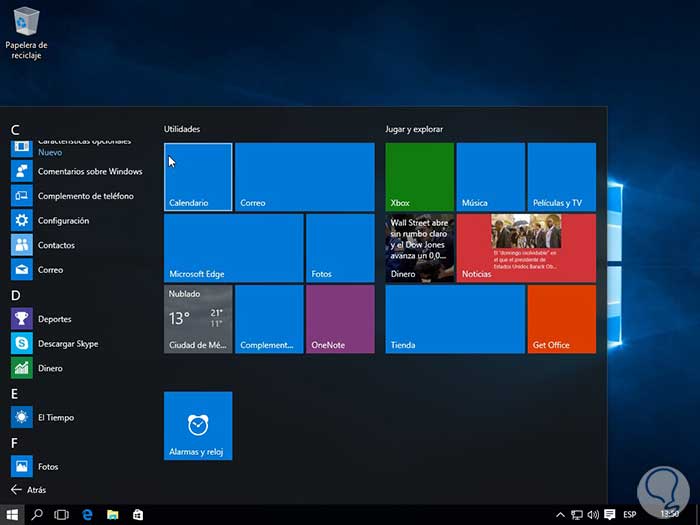Open Papelera de reciclaje on desktop
This screenshot has width=700, height=525.
[x=26, y=30]
